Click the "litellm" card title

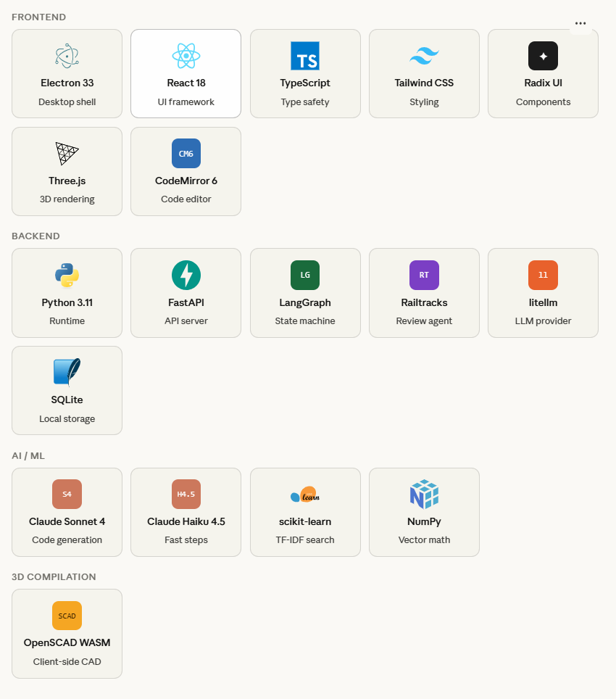(543, 302)
